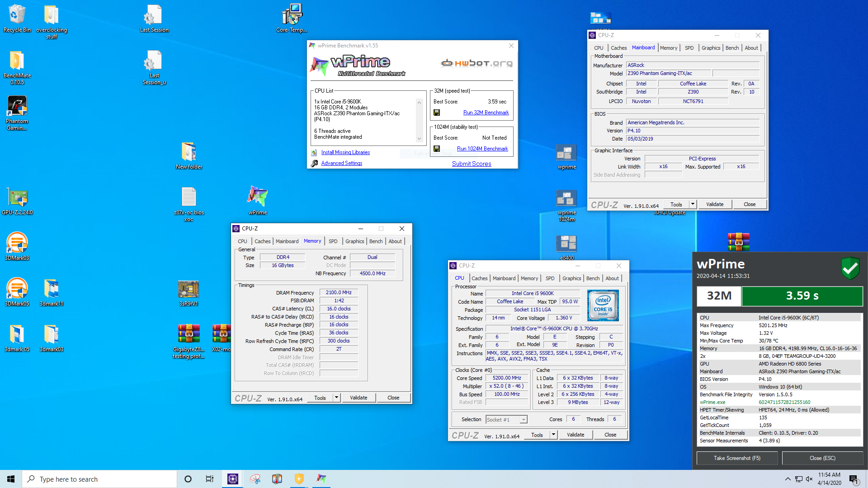868x488 pixels.
Task: Click Validate in the Memory CPU-Z window
Action: click(x=359, y=398)
